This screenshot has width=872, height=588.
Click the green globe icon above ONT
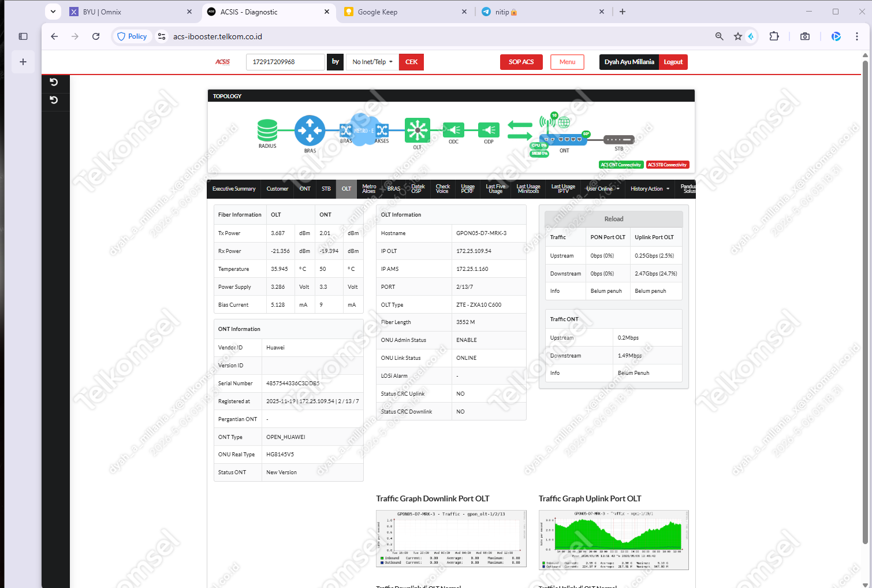(564, 122)
